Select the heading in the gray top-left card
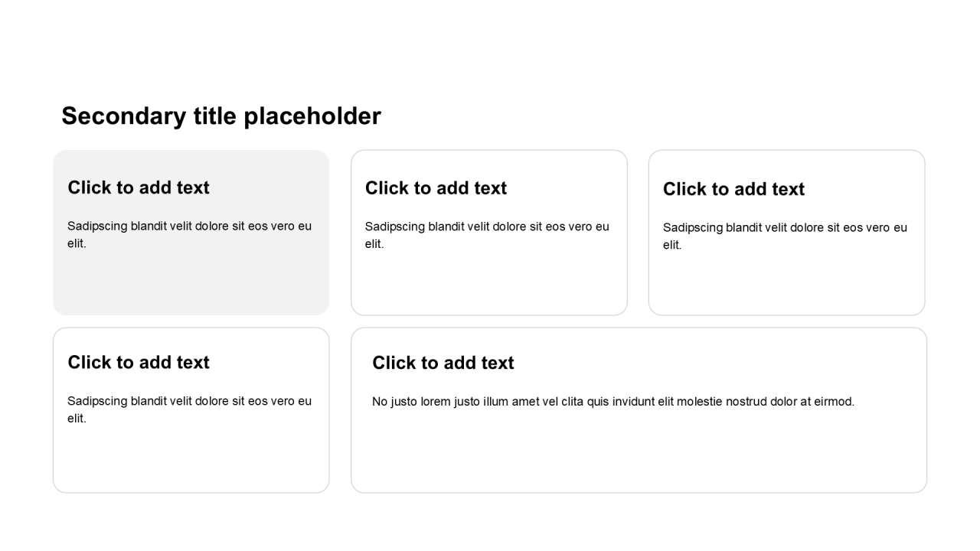 [x=139, y=187]
